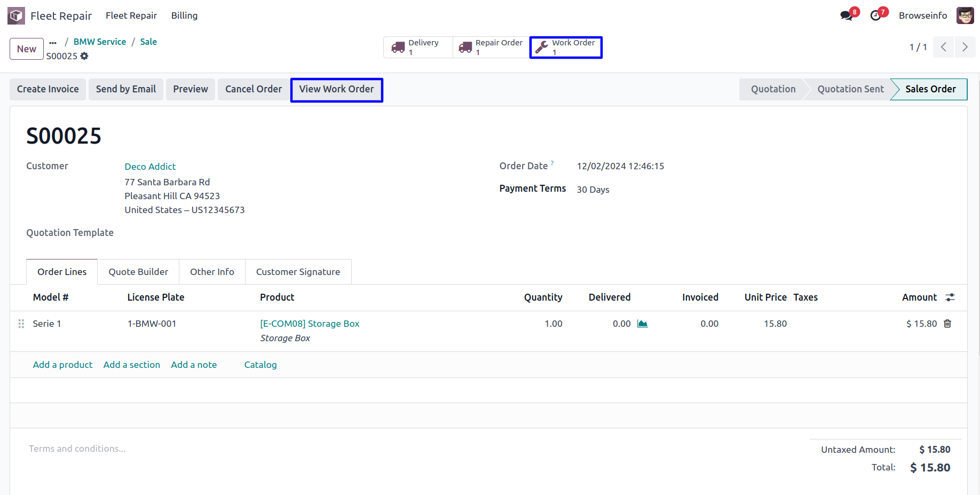Open the Deco Addict customer link

(150, 167)
